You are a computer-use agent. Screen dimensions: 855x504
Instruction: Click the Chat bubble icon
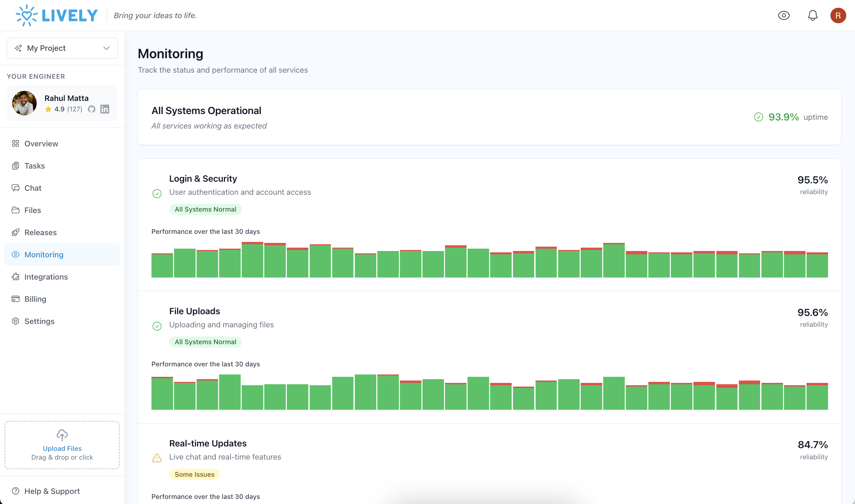(15, 188)
